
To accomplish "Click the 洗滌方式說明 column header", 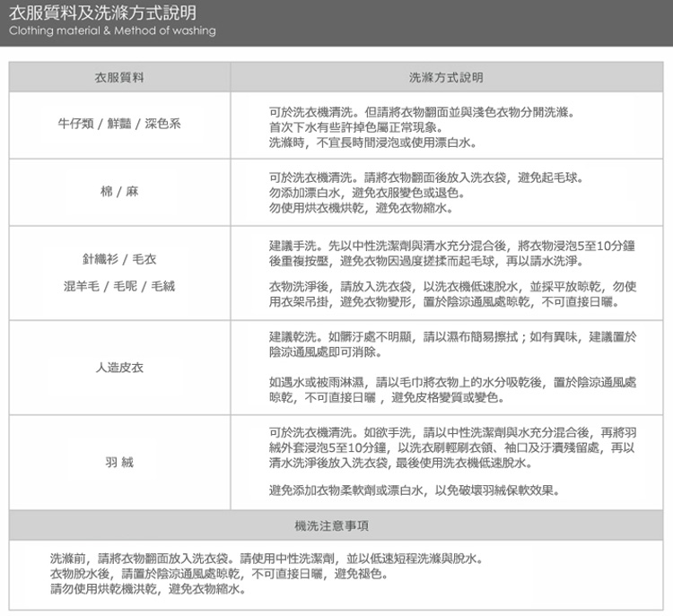I will [446, 78].
